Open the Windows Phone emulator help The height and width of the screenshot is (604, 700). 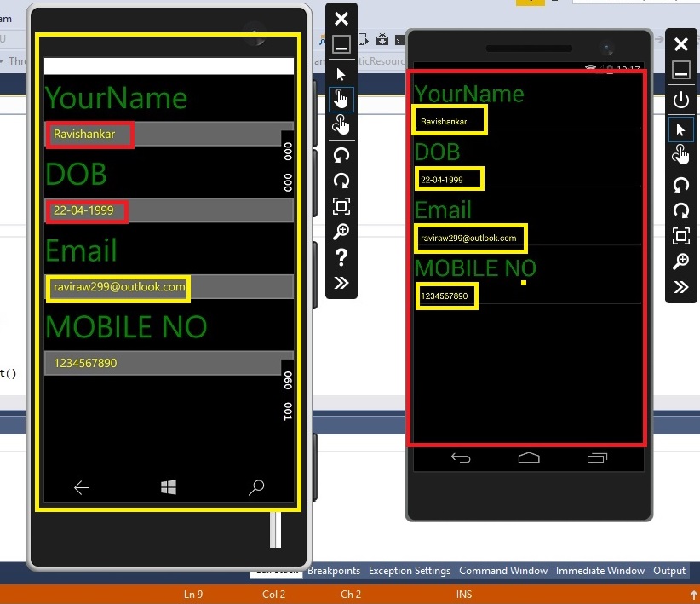(x=341, y=257)
